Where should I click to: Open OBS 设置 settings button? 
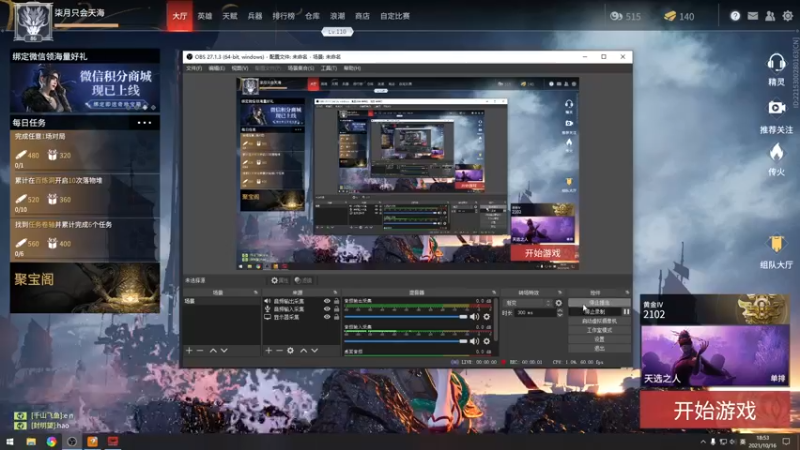point(599,339)
